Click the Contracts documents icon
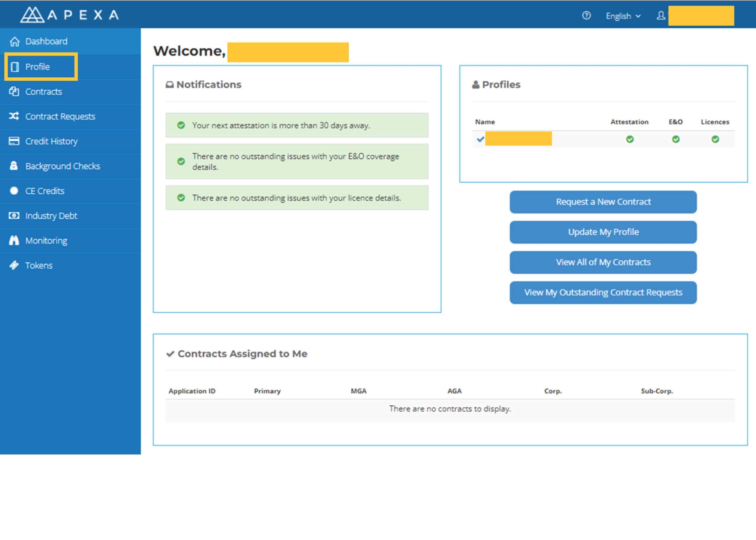Viewport: 756px width, 540px height. 14,92
